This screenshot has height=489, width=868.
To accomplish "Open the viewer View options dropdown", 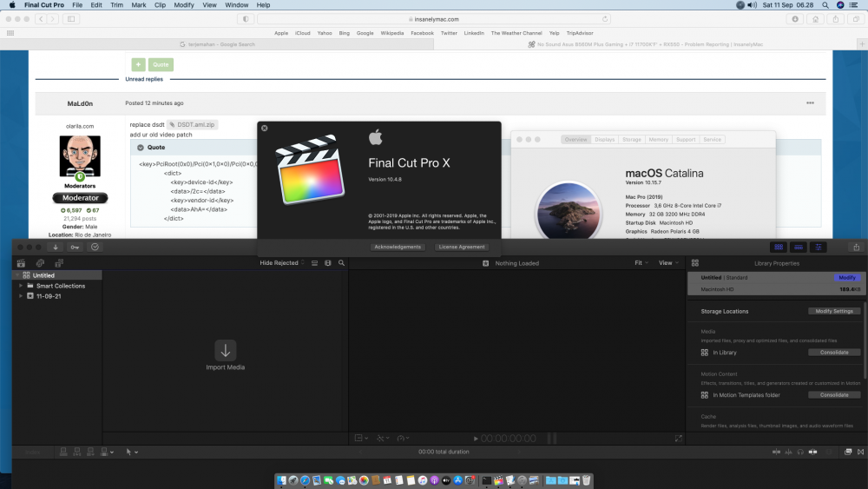I will click(668, 263).
